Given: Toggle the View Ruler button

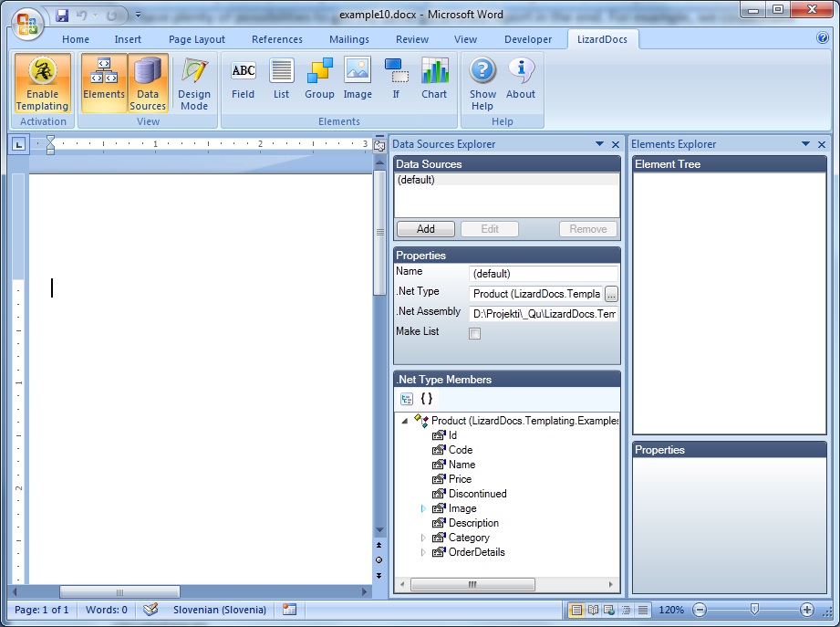Looking at the screenshot, I should [379, 146].
